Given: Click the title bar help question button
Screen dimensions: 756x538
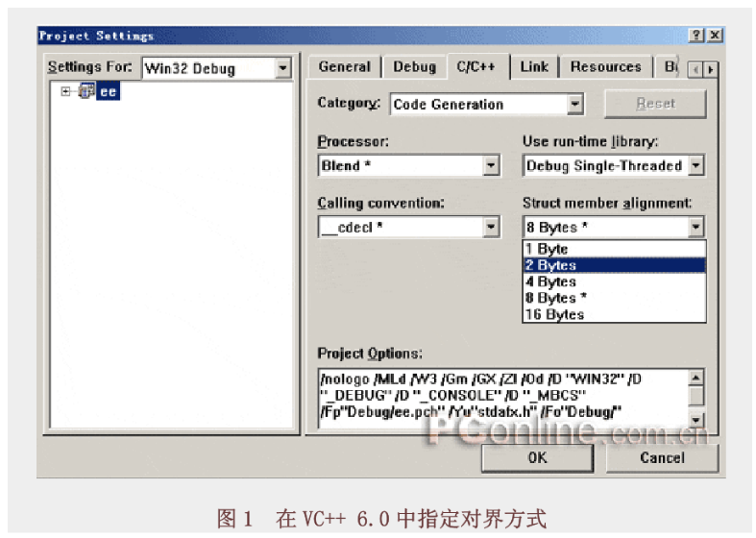Looking at the screenshot, I should 696,36.
